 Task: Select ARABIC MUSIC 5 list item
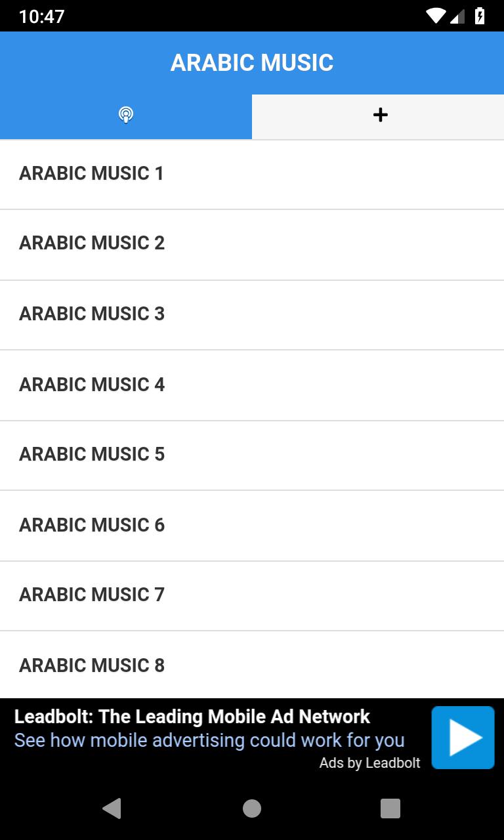pyautogui.click(x=252, y=455)
